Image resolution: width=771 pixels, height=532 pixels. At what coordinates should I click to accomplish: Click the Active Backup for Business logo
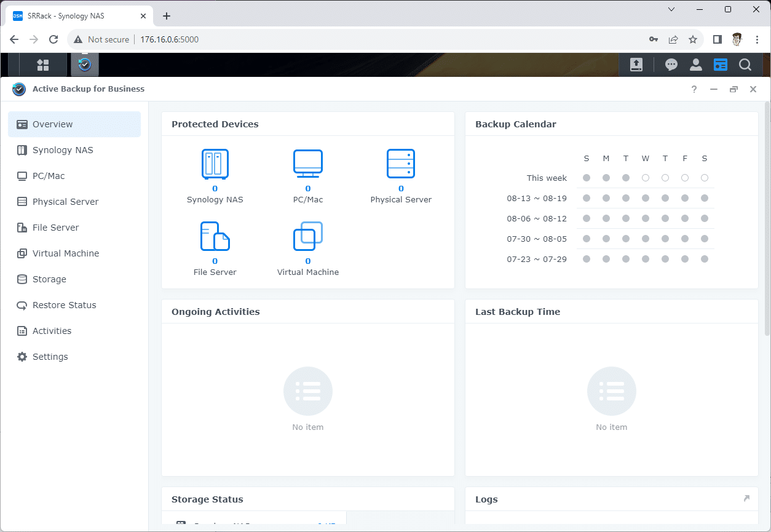(19, 89)
